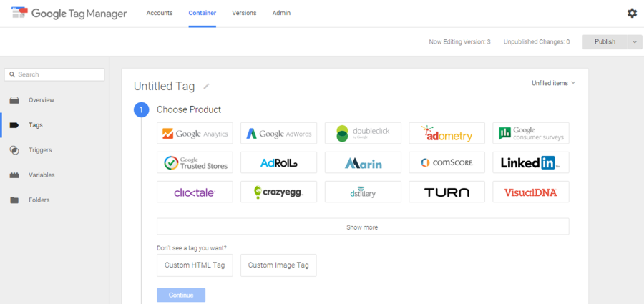
Task: Open the Publish dropdown arrow
Action: pyautogui.click(x=635, y=42)
